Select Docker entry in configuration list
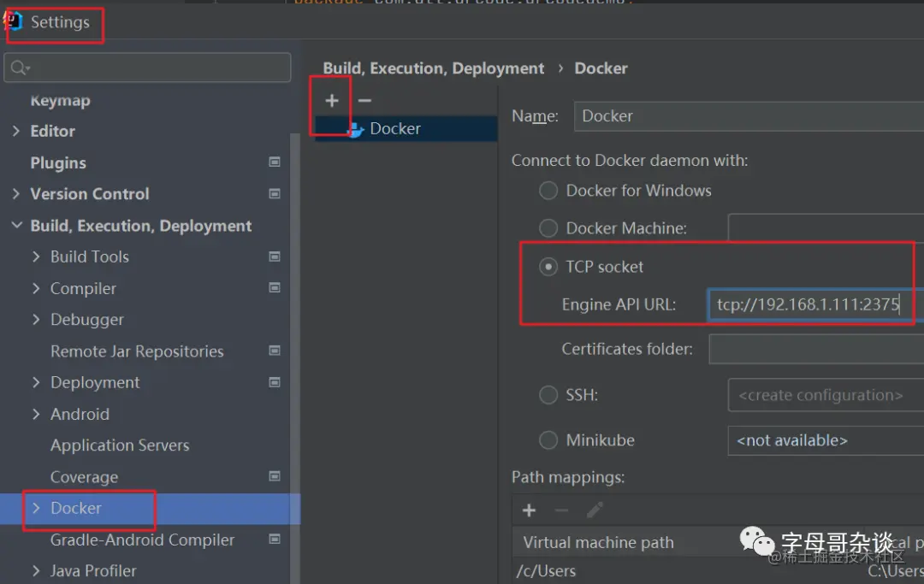The image size is (924, 584). coord(406,128)
